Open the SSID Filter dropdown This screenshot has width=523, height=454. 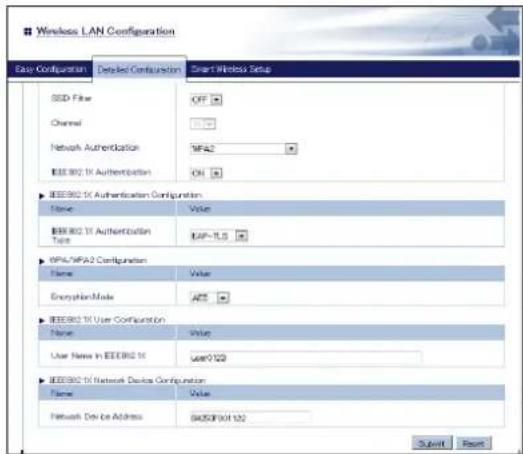click(x=206, y=99)
